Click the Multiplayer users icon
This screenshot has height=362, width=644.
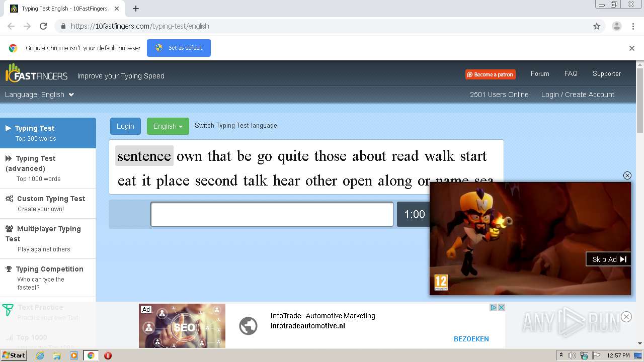point(10,229)
